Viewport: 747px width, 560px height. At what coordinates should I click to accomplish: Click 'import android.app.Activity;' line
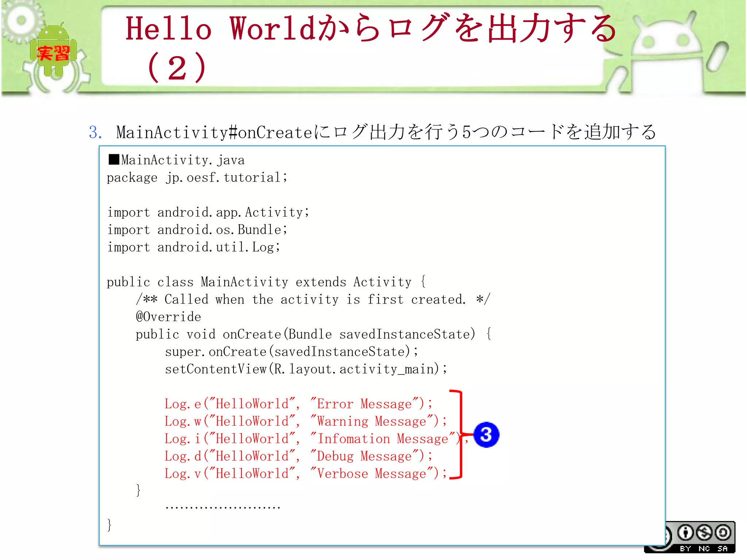[x=208, y=212]
